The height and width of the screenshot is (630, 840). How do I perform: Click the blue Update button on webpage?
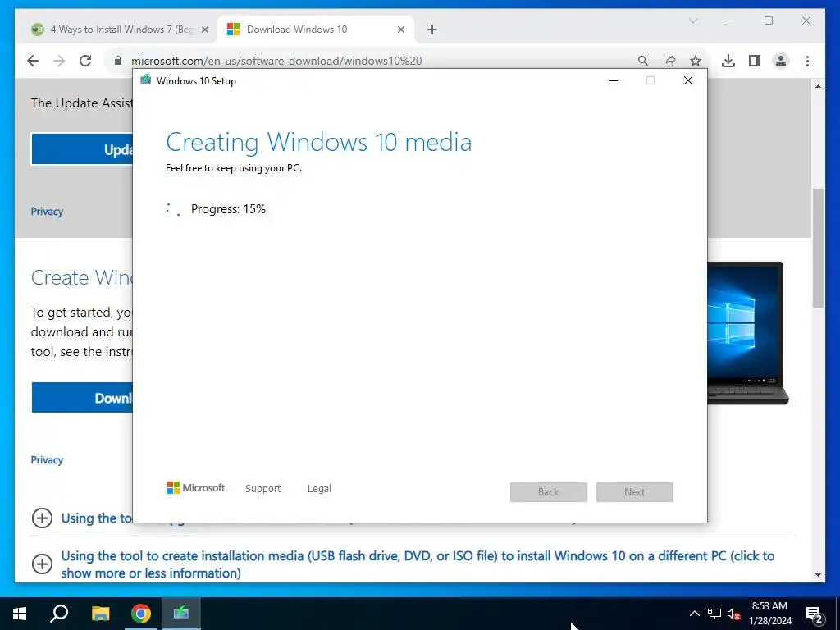pyautogui.click(x=82, y=149)
